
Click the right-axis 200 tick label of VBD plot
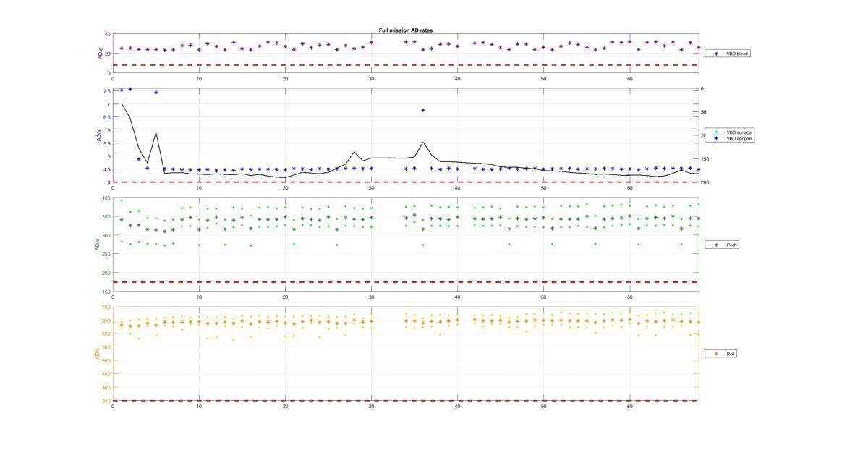pos(705,182)
